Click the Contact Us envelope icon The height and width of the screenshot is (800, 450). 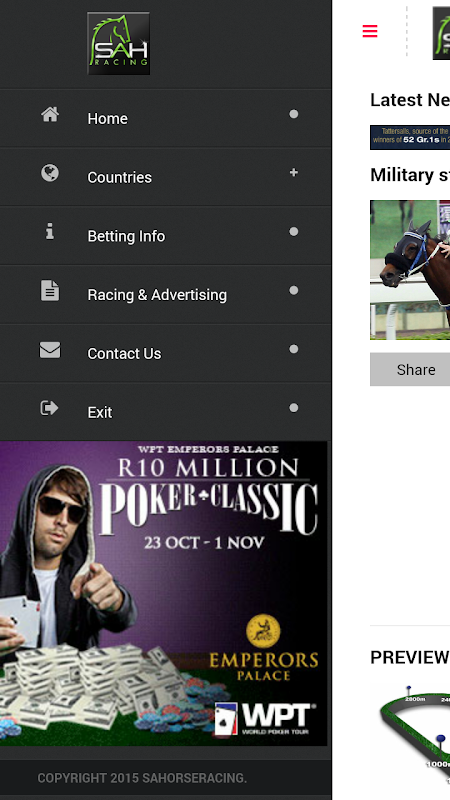click(x=49, y=349)
